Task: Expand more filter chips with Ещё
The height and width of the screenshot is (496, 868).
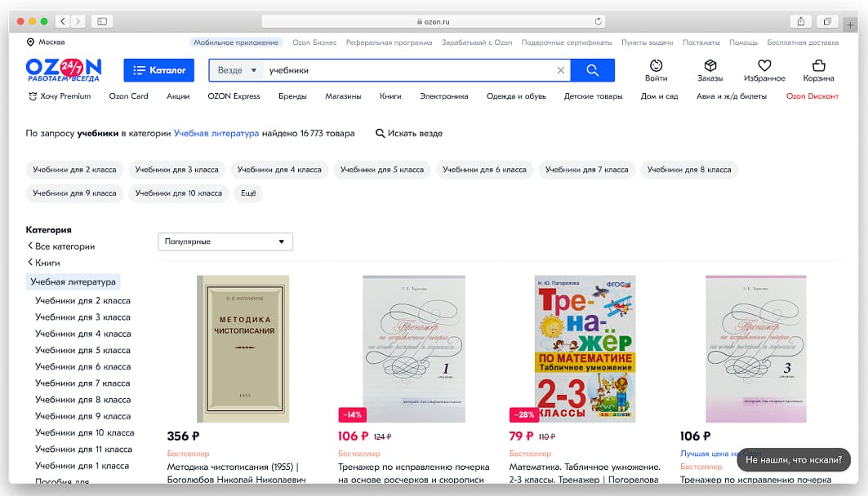Action: coord(248,193)
